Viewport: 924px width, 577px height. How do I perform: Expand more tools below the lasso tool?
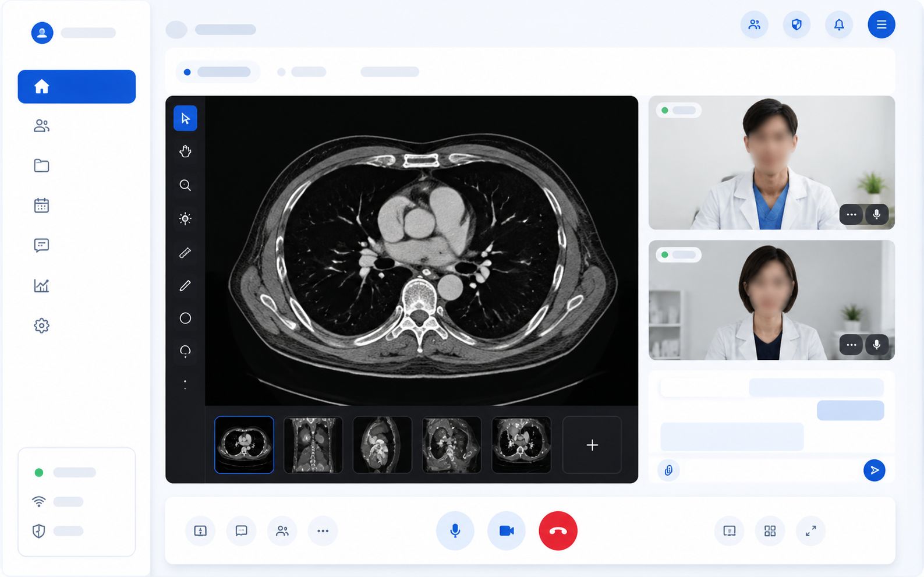(x=185, y=384)
